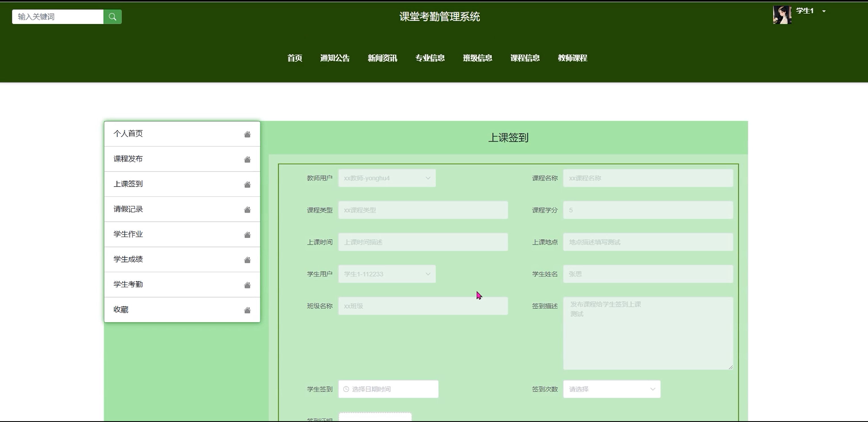Screen dimensions: 868x422
Task: Click inside the 签到描述 text area
Action: tap(648, 334)
